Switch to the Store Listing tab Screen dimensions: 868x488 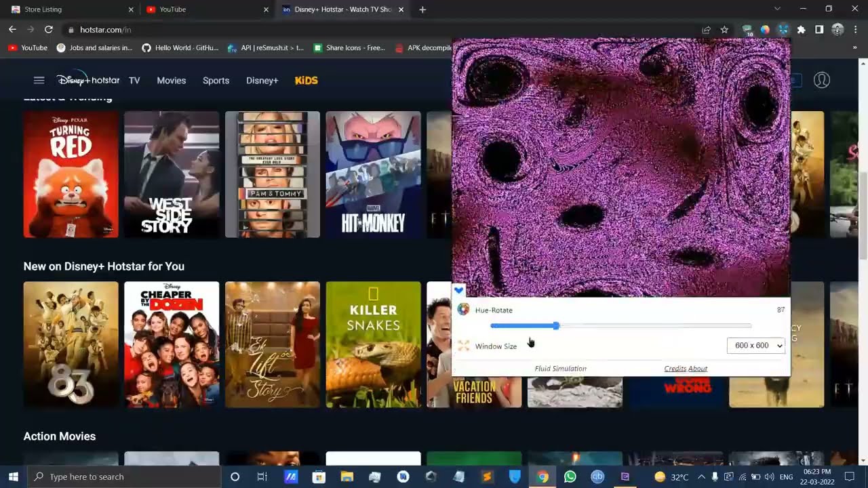(x=71, y=9)
